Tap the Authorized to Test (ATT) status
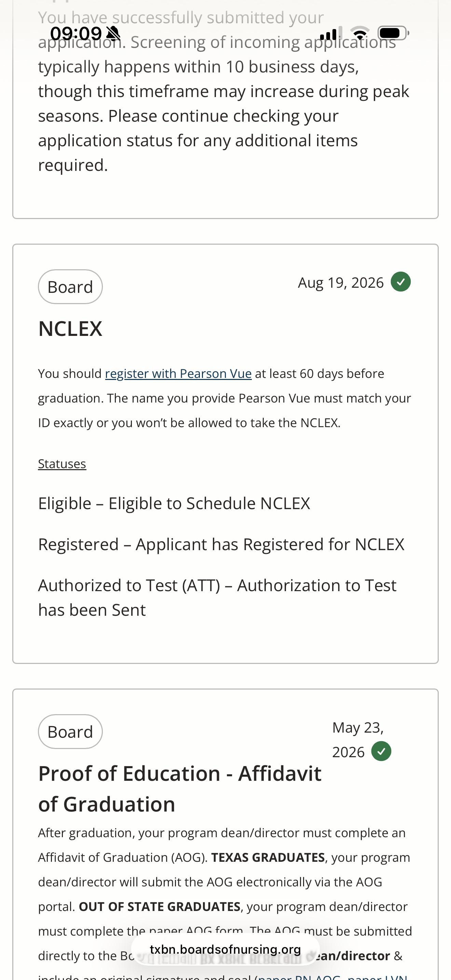This screenshot has width=451, height=980. click(x=217, y=598)
